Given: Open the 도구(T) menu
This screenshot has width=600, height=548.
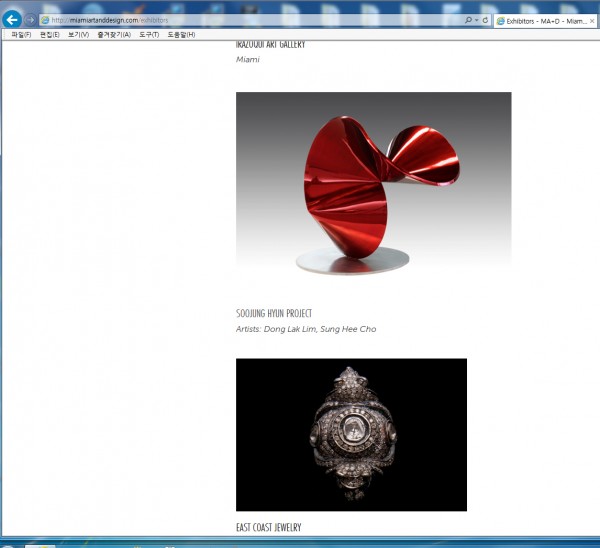Looking at the screenshot, I should [149, 35].
